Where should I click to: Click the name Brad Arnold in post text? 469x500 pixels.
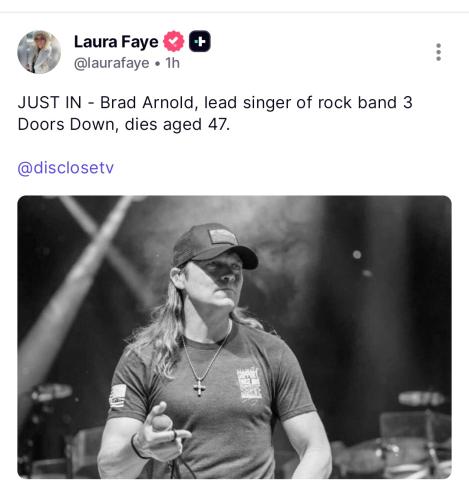click(147, 102)
